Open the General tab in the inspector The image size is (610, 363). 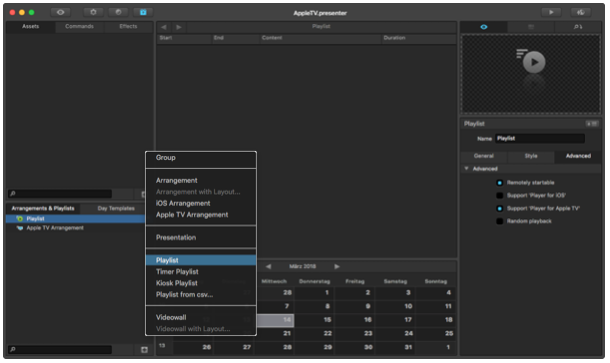(x=484, y=156)
